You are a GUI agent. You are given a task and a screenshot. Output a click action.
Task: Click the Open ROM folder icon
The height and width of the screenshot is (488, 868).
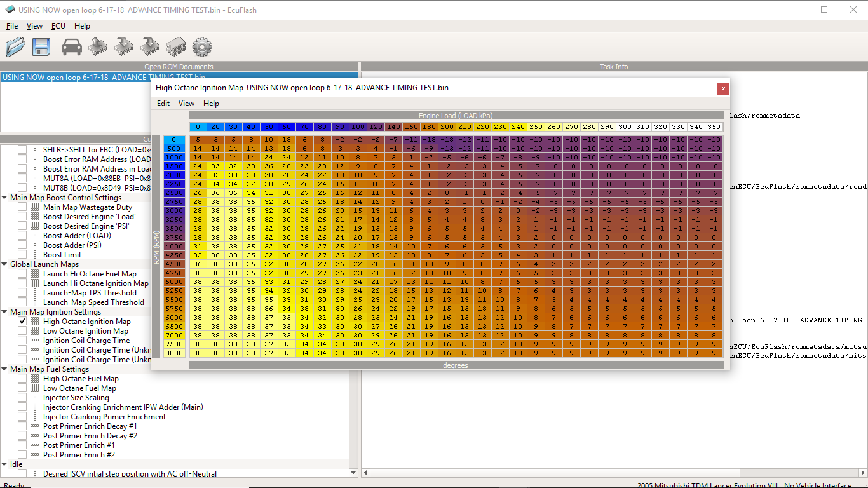pyautogui.click(x=15, y=46)
